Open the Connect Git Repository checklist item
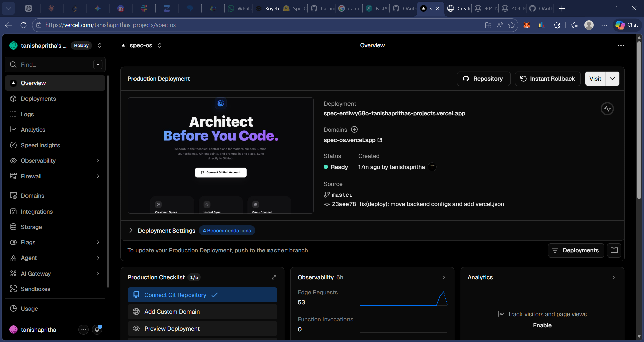 point(203,295)
